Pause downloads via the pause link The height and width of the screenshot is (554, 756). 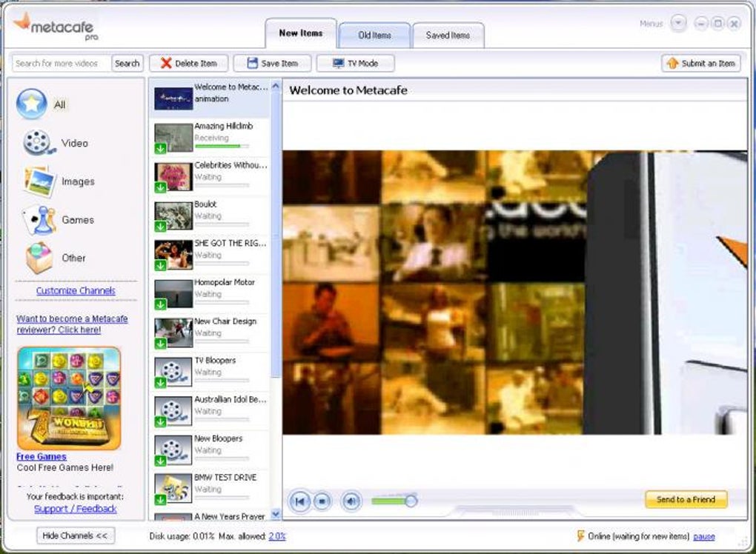pyautogui.click(x=704, y=536)
